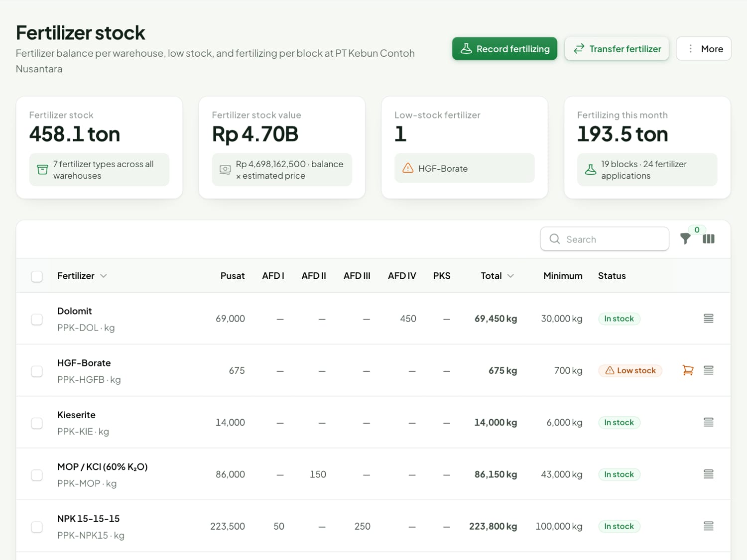Viewport: 747px width, 560px height.
Task: Click the AFD IV column header
Action: click(402, 276)
